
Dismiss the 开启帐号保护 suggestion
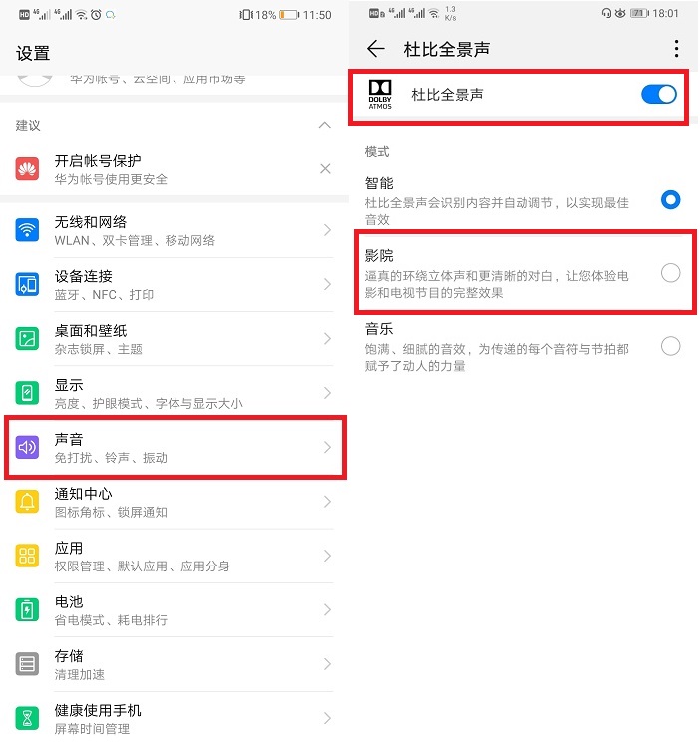click(325, 168)
